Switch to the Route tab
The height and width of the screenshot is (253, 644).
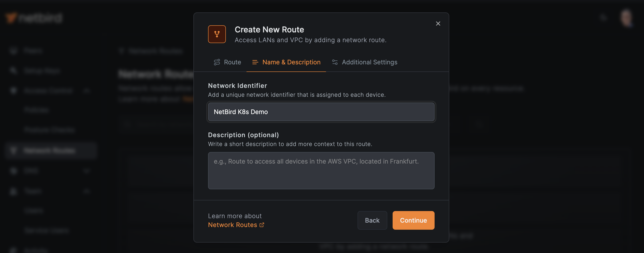(227, 62)
